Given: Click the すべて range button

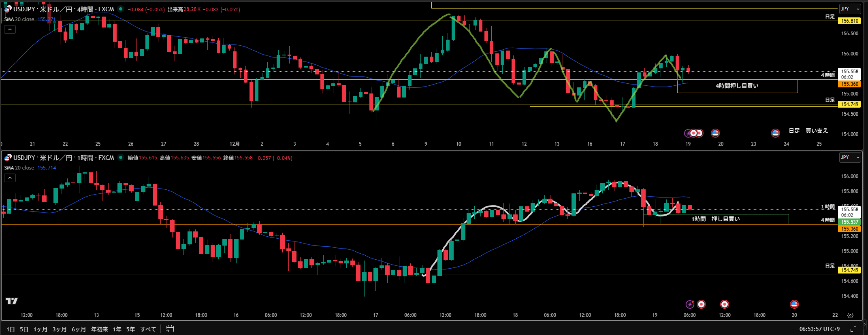Looking at the screenshot, I should pyautogui.click(x=148, y=329).
